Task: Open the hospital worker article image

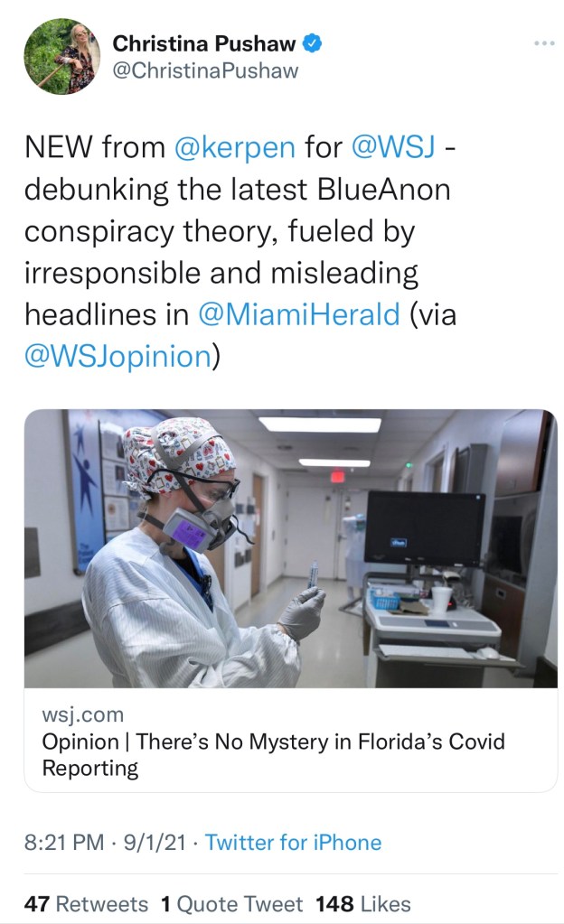Action: pyautogui.click(x=290, y=548)
